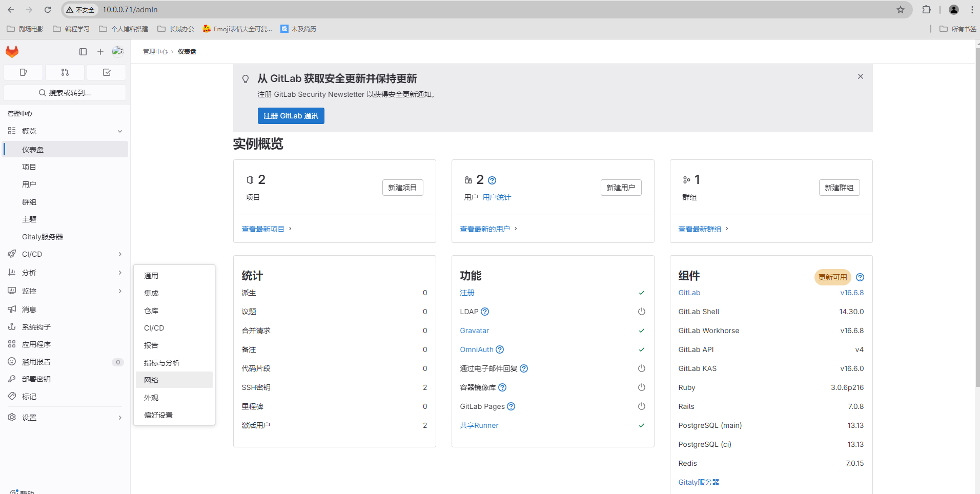This screenshot has width=980, height=494.
Task: Open 应用程序 in the sidebar
Action: 65,344
